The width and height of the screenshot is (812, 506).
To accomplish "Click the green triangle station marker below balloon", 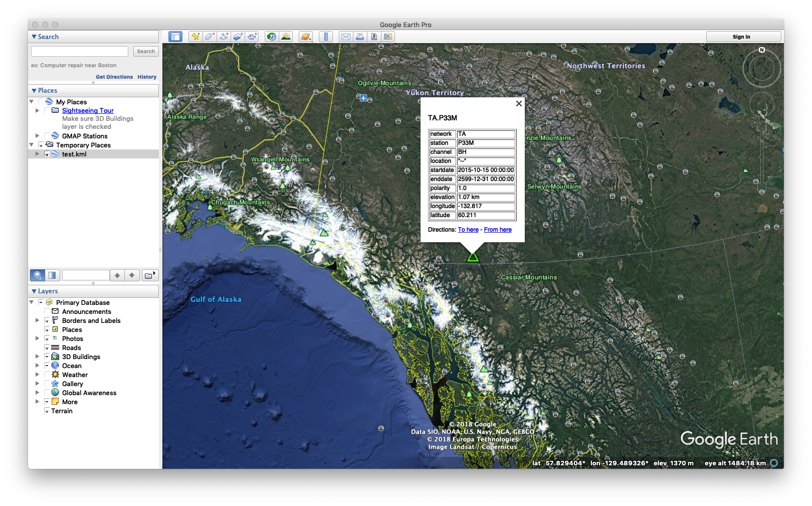I will click(473, 257).
